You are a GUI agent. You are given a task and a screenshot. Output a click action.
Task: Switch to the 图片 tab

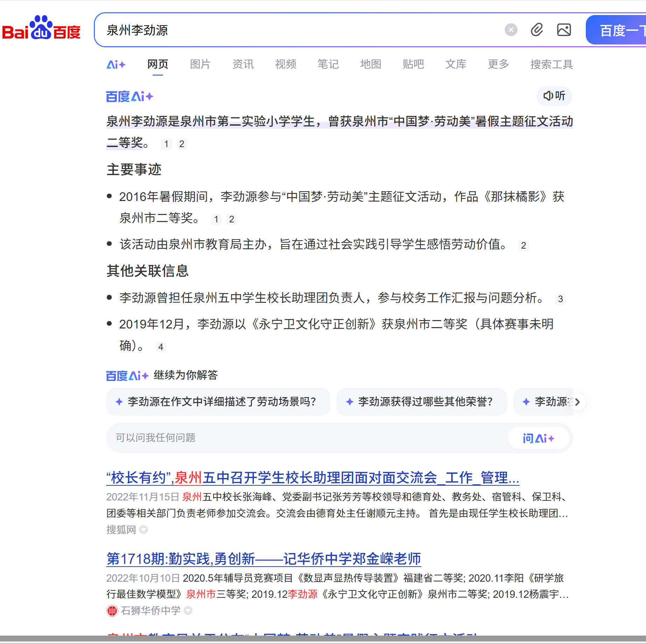click(x=200, y=64)
